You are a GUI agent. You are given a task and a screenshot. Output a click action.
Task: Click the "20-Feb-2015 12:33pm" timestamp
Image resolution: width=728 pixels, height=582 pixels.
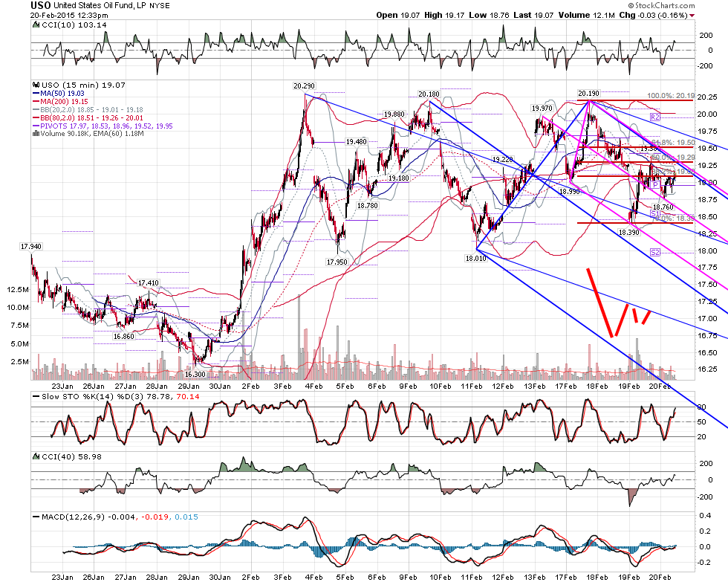coord(69,16)
